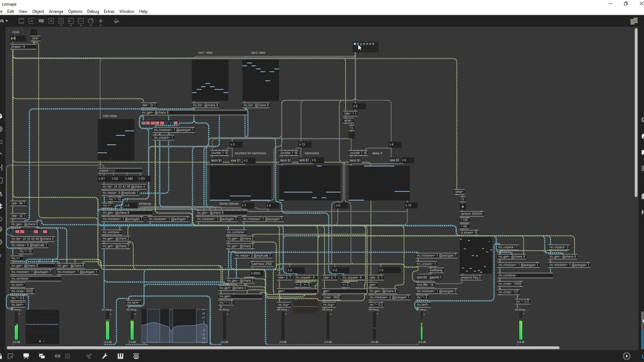Click the filtergraph curve display
This screenshot has height=362, width=644.
coord(175,326)
